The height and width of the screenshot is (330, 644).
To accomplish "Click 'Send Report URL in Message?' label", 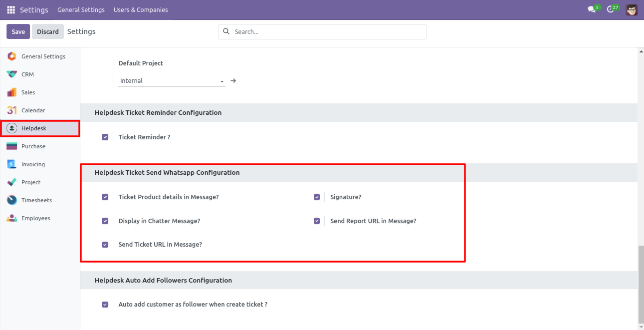I will point(373,221).
